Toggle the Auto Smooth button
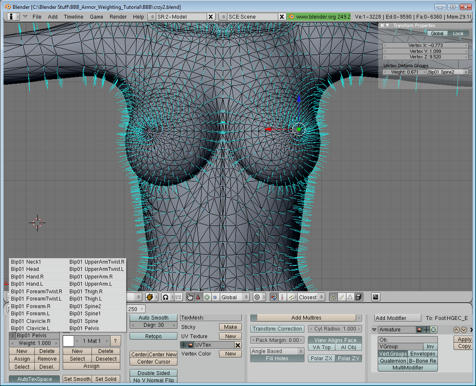This screenshot has height=386, width=476. click(x=153, y=318)
